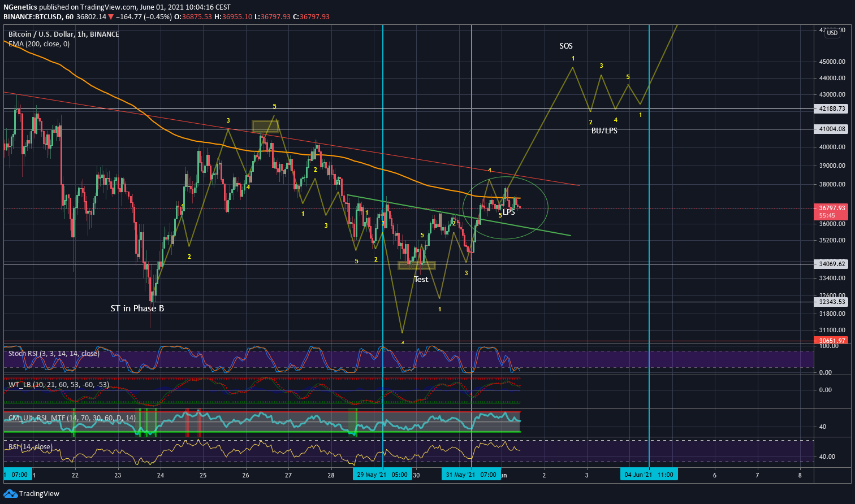
Task: Click the SOS text annotation
Action: click(566, 46)
